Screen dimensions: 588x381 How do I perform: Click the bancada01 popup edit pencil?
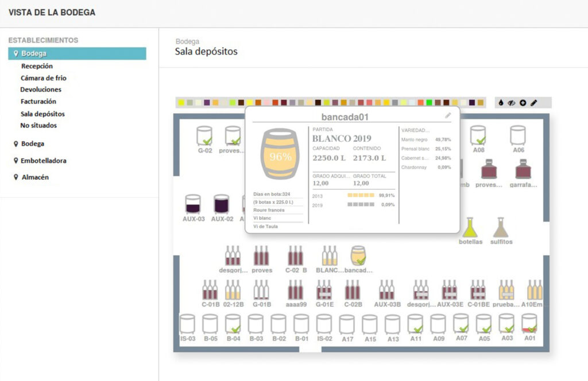coord(448,115)
